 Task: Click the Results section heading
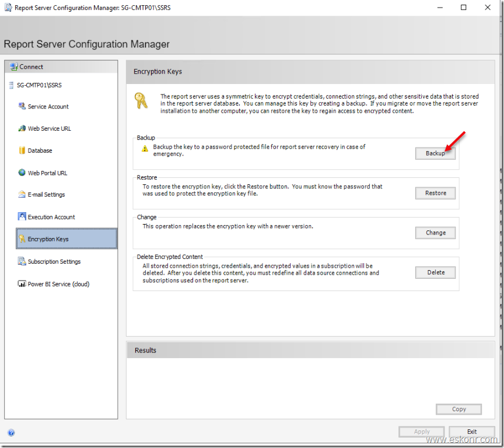click(x=145, y=351)
